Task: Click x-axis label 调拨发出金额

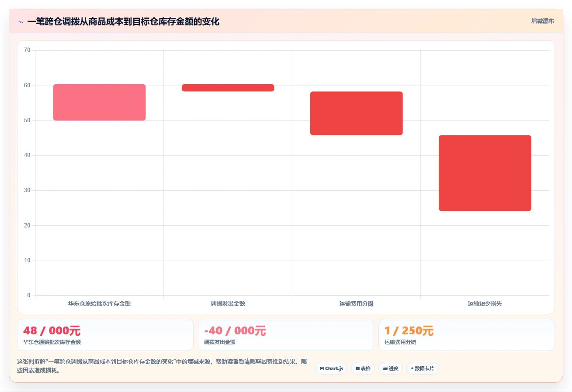Action: pos(228,303)
